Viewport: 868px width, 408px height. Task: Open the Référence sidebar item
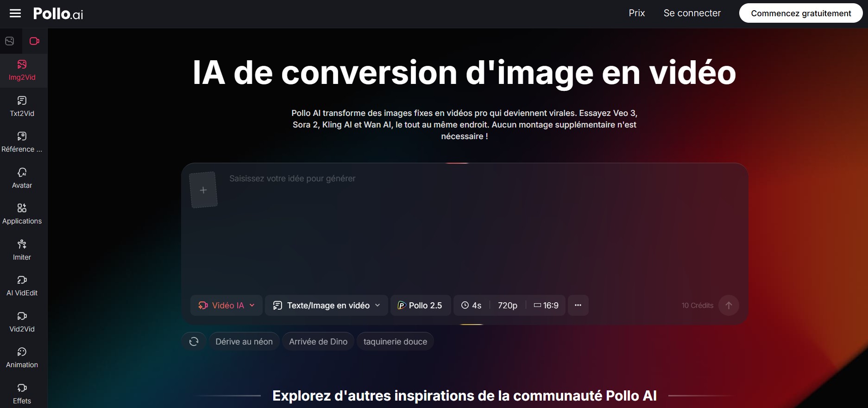click(x=22, y=142)
